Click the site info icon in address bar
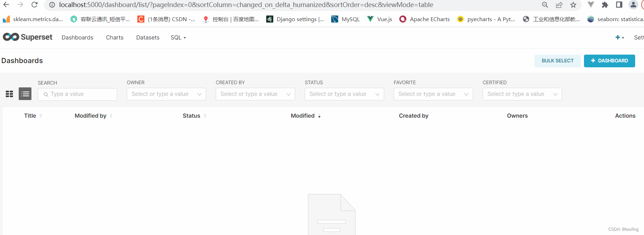 [x=52, y=5]
